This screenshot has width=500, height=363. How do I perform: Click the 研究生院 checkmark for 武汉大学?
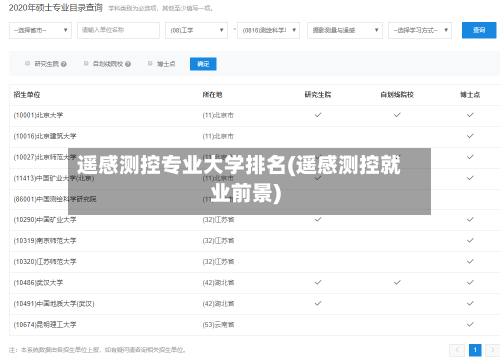pos(318,282)
